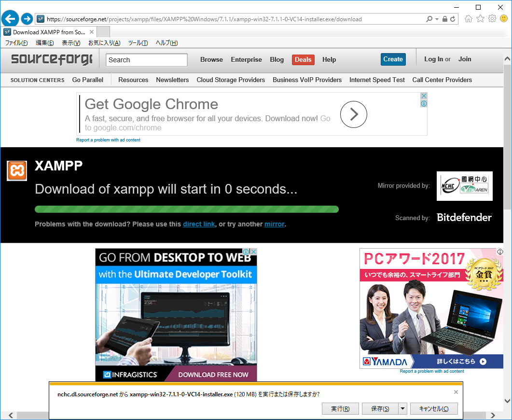Click the direct link hyperlink

pyautogui.click(x=199, y=224)
